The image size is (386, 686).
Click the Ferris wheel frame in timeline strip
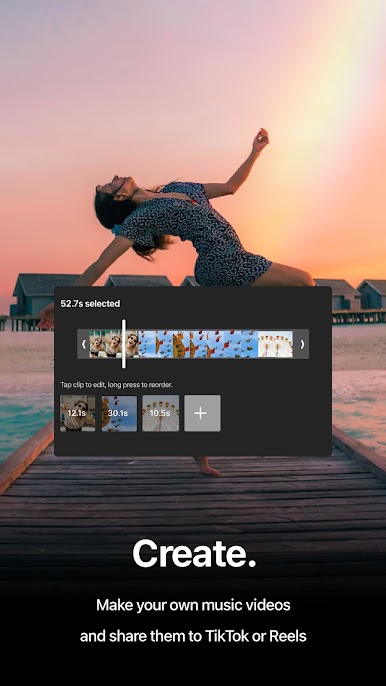275,344
